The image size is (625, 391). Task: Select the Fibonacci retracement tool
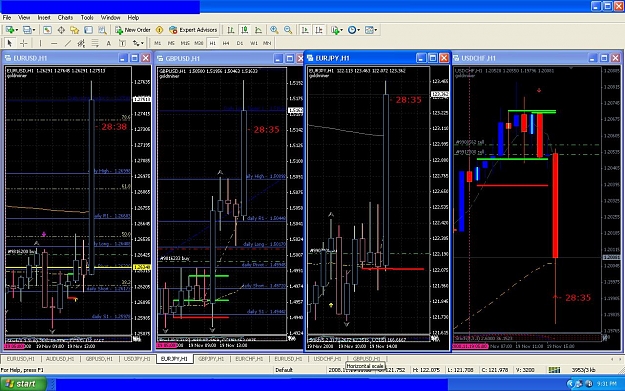pos(95,43)
